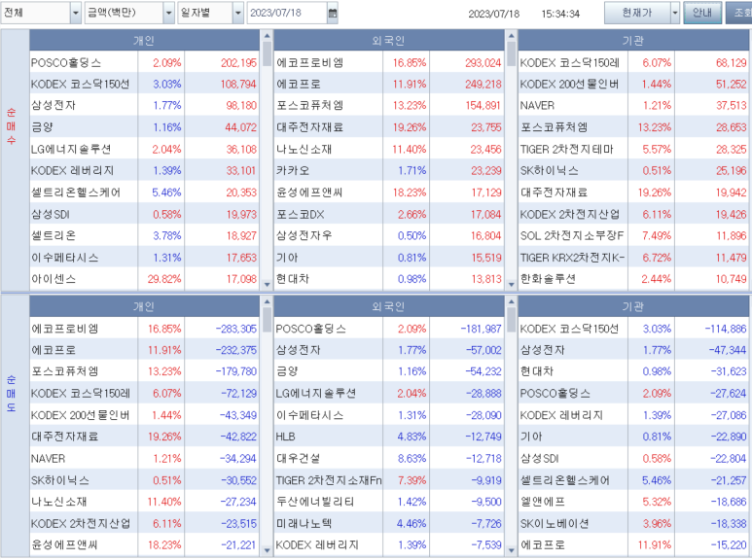This screenshot has height=560, width=752.
Task: Click value 249,218 for 에코프로
Action: 483,85
